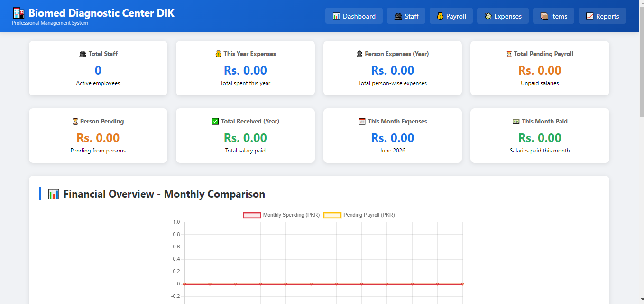Image resolution: width=644 pixels, height=304 pixels.
Task: Open the Items section
Action: point(553,16)
